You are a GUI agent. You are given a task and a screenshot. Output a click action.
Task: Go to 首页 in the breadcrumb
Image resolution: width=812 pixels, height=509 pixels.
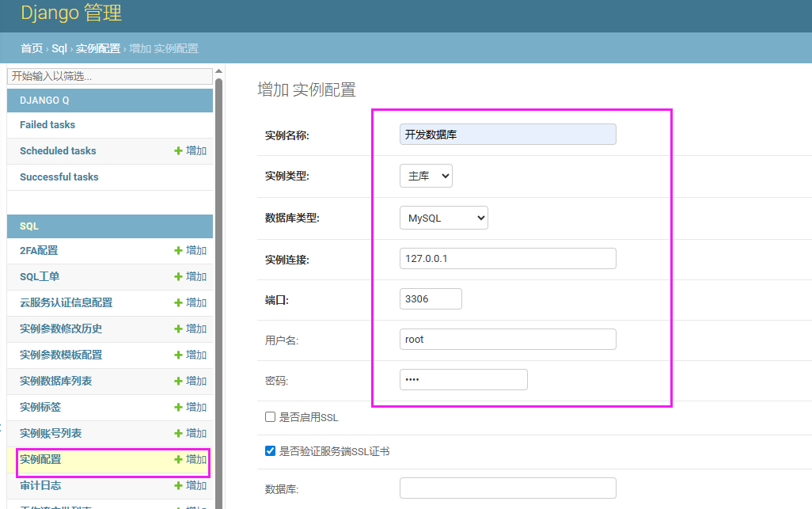coord(32,48)
